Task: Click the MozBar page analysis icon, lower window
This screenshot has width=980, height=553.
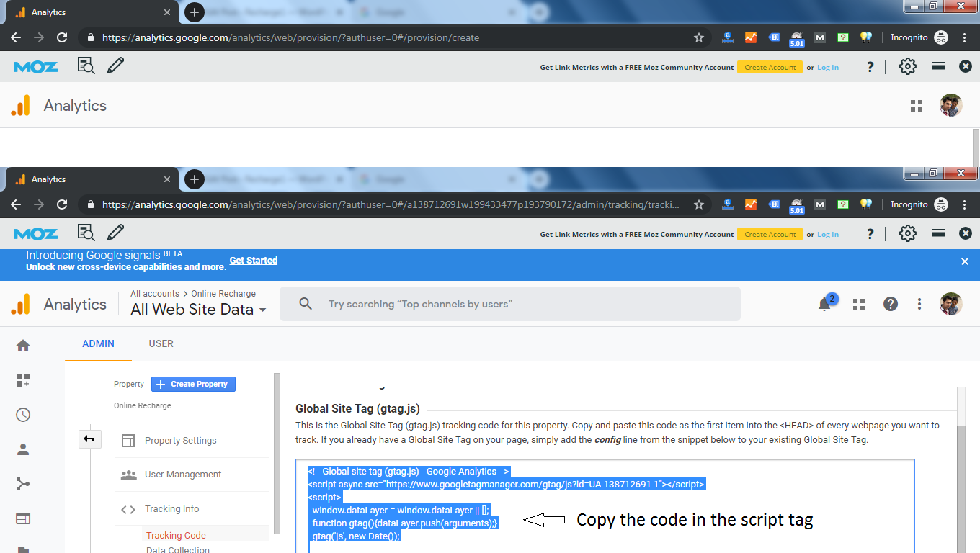Action: tap(86, 233)
